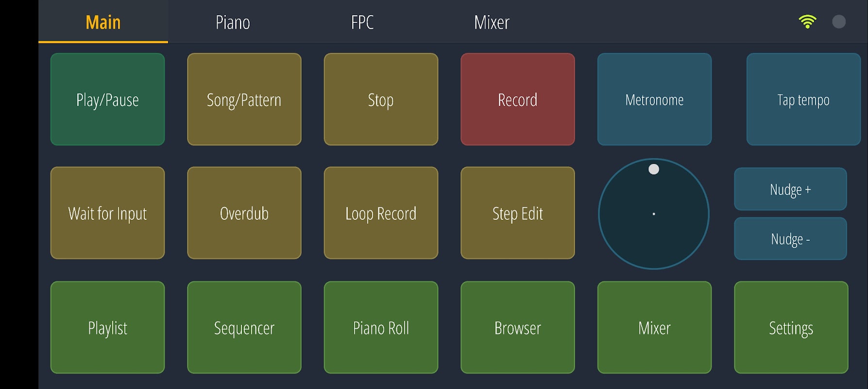Click the gray status indicator dot
Viewport: 868px width, 389px height.
tap(839, 22)
